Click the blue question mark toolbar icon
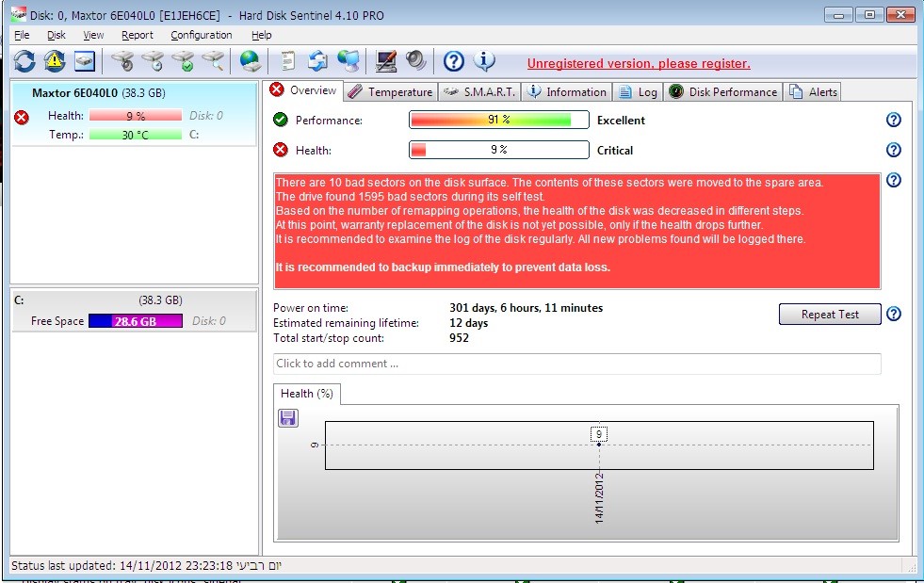 (454, 62)
